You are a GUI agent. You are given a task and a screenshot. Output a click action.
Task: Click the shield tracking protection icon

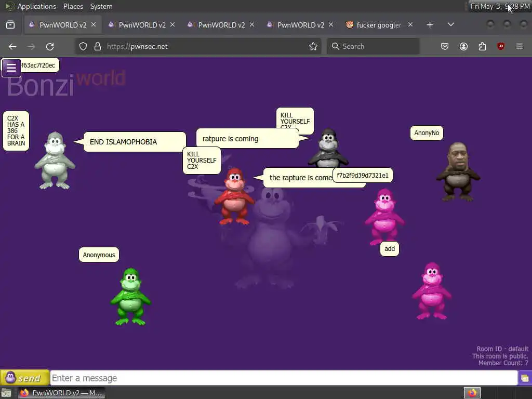point(83,46)
